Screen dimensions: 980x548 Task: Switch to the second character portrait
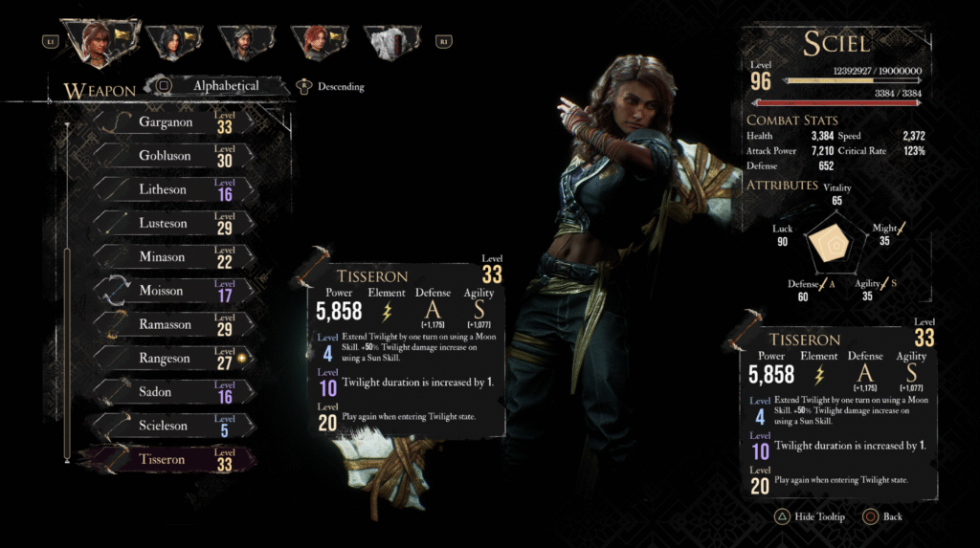(x=174, y=42)
